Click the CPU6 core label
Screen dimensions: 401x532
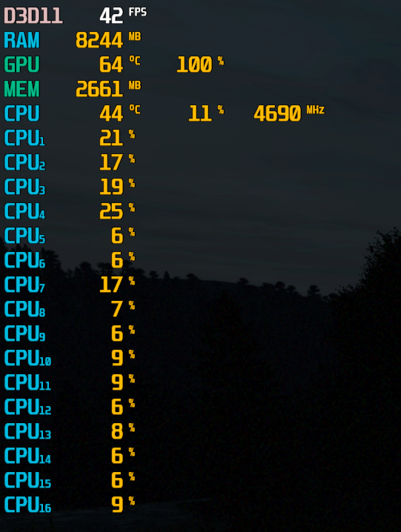click(x=24, y=260)
